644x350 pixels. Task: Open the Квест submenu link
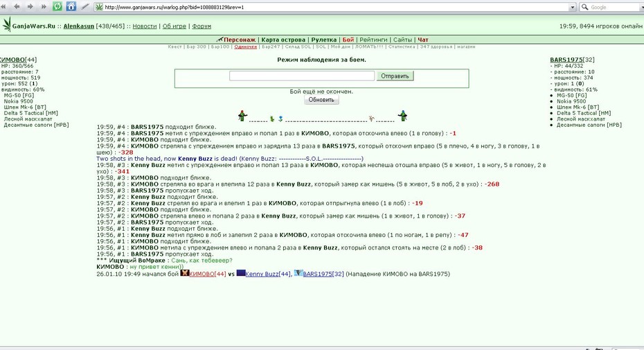pyautogui.click(x=175, y=47)
